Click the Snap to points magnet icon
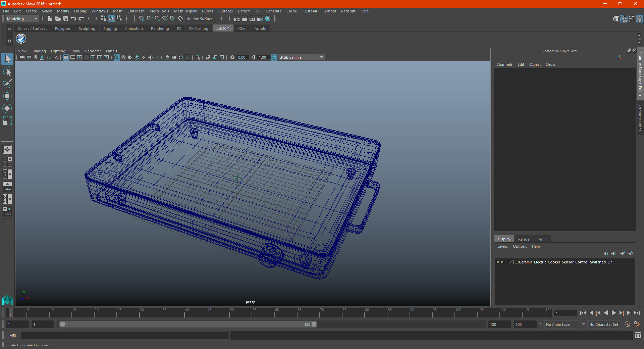This screenshot has height=349, width=644. [157, 19]
